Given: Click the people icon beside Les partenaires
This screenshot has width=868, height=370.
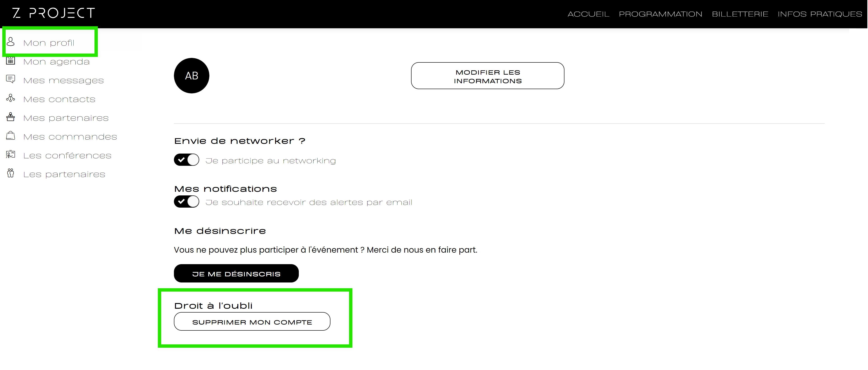Looking at the screenshot, I should pyautogui.click(x=11, y=173).
